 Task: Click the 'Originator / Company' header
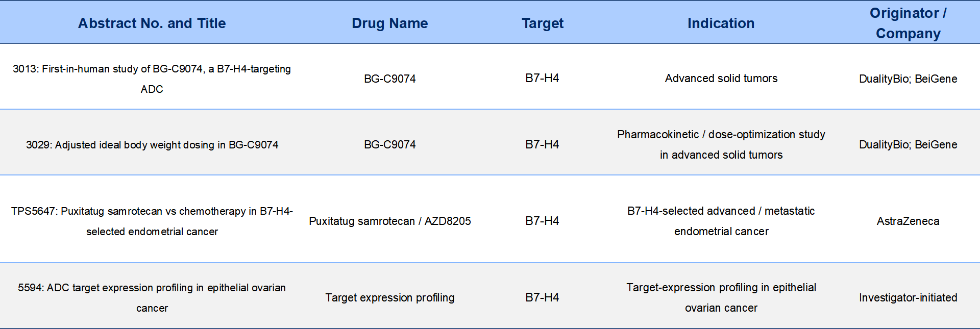point(908,23)
